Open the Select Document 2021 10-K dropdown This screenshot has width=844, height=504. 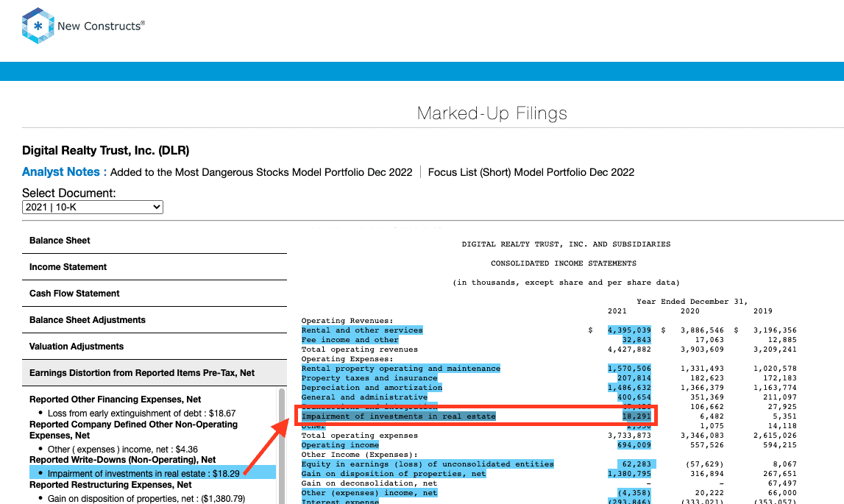93,207
